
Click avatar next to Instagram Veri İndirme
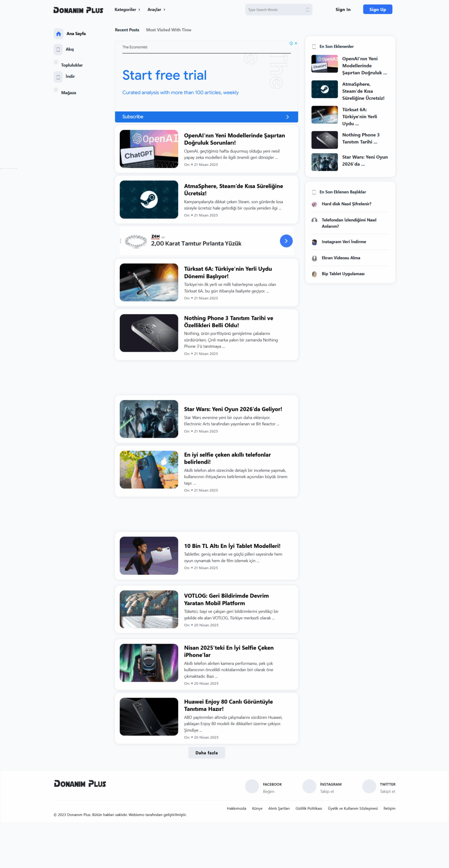(x=314, y=242)
